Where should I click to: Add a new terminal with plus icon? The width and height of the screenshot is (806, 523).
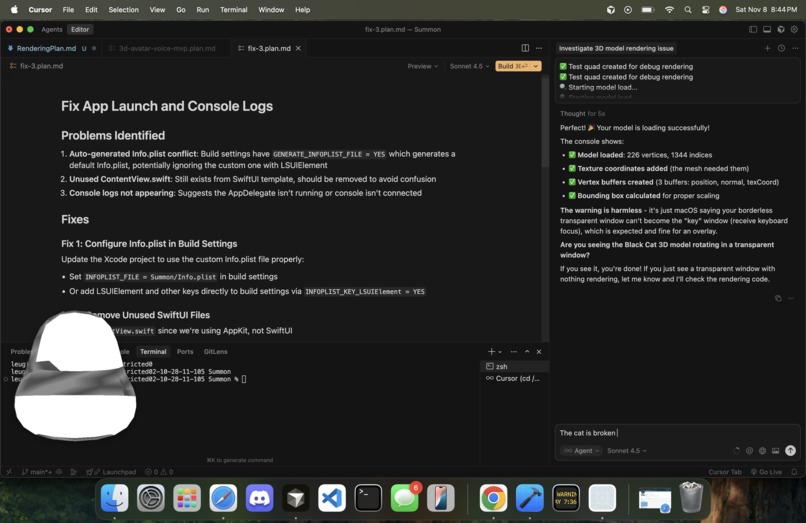[491, 352]
